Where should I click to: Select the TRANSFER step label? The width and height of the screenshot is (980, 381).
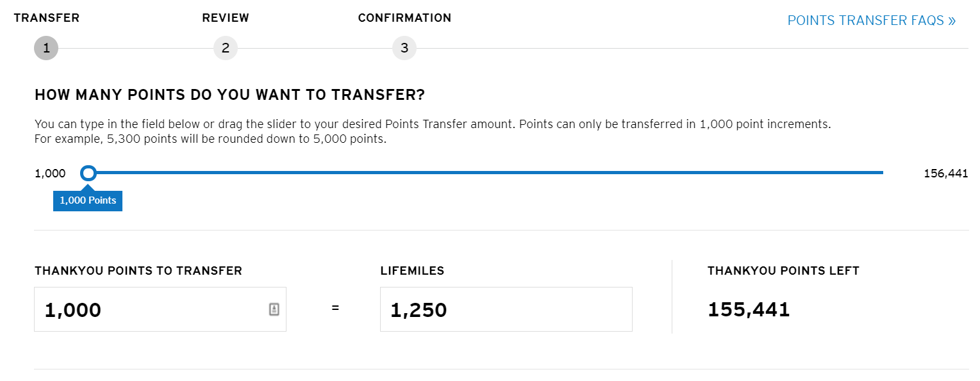[x=47, y=18]
